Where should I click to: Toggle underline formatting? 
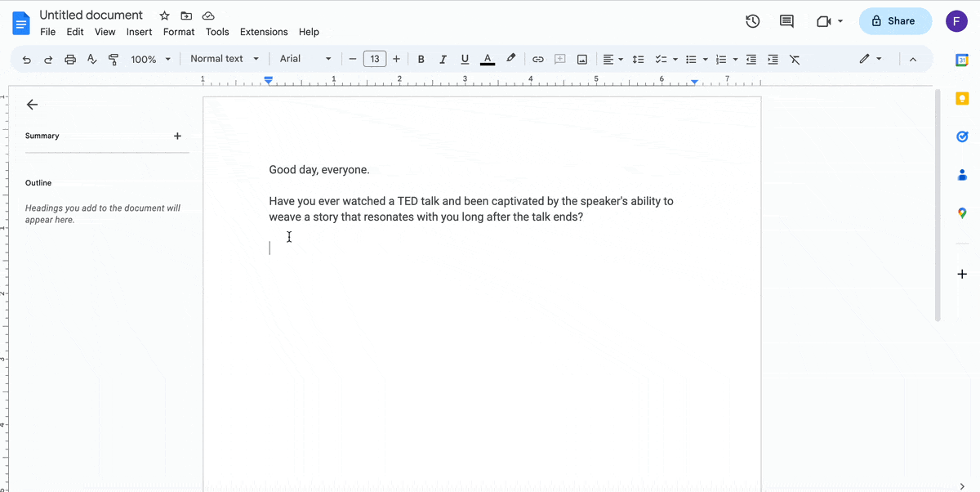coord(465,59)
